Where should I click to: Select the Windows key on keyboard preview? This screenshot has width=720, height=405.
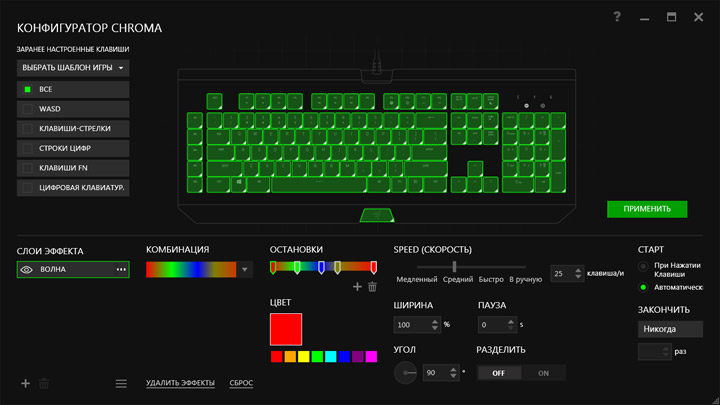point(239,185)
